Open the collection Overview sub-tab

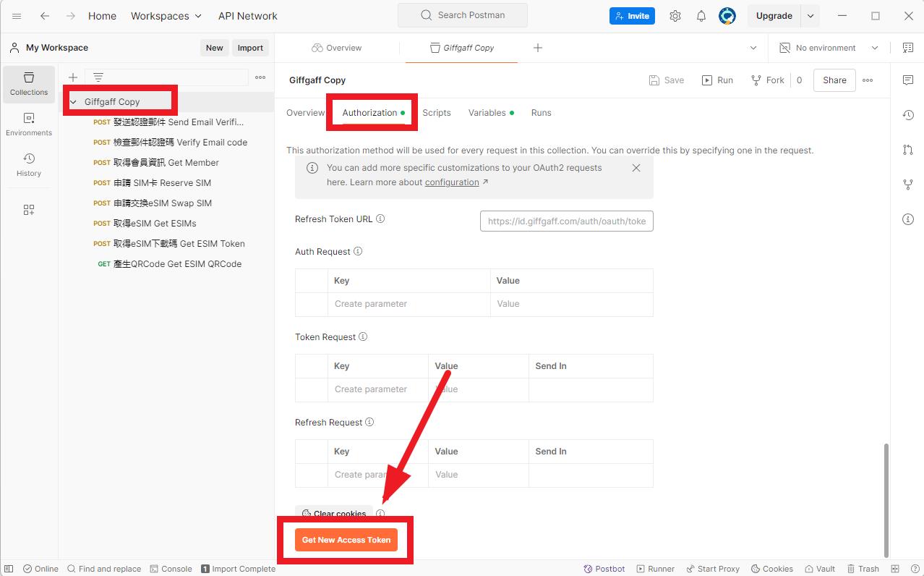pyautogui.click(x=306, y=113)
